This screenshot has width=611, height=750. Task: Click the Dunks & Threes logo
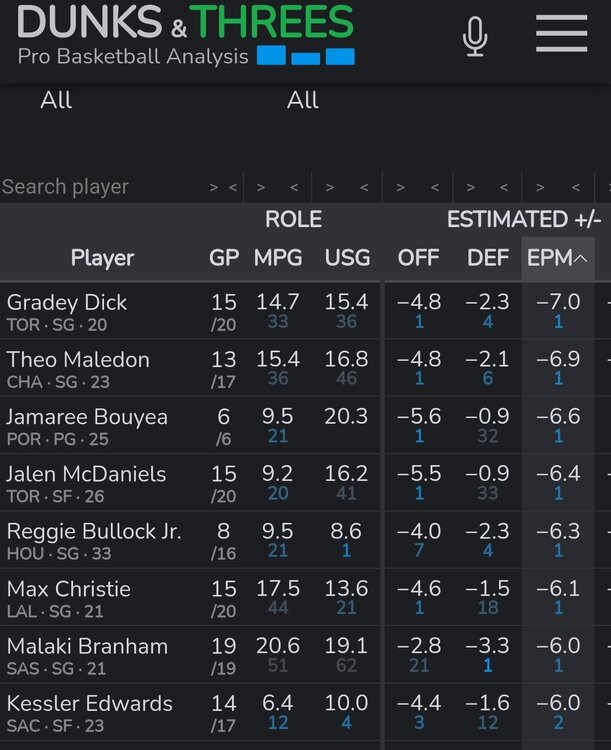[x=186, y=22]
